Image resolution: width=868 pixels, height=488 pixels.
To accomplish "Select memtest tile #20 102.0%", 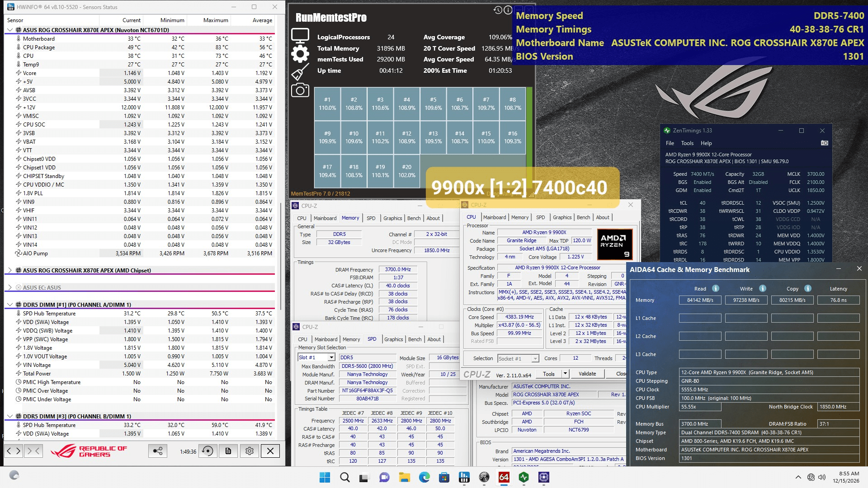I will point(407,171).
